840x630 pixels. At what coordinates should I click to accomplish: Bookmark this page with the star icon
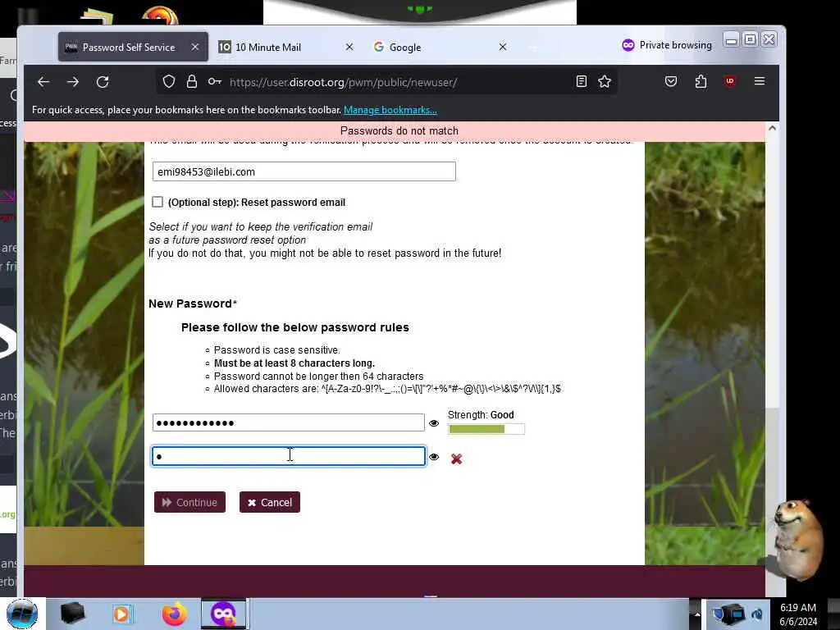pos(605,81)
